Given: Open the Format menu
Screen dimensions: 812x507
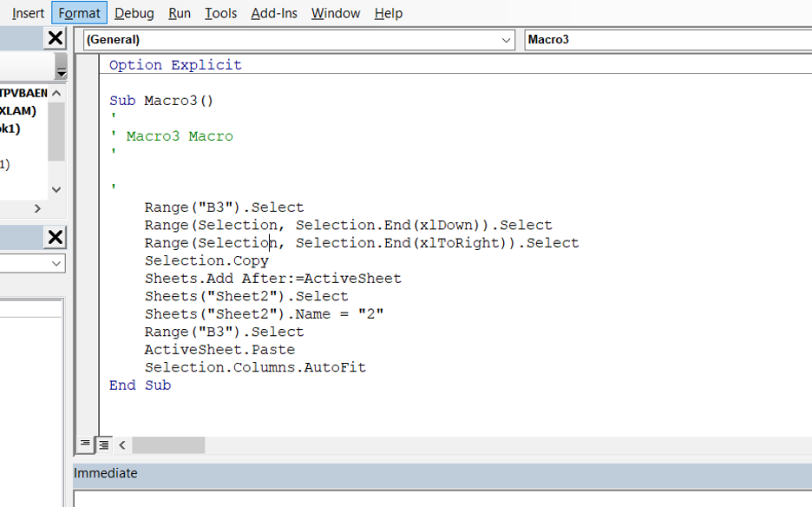Looking at the screenshot, I should (79, 13).
